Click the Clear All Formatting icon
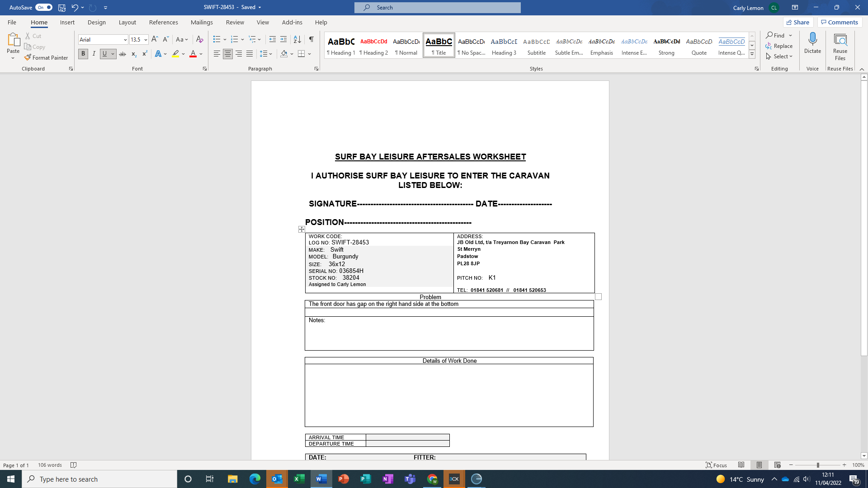The width and height of the screenshot is (868, 488). click(x=199, y=39)
